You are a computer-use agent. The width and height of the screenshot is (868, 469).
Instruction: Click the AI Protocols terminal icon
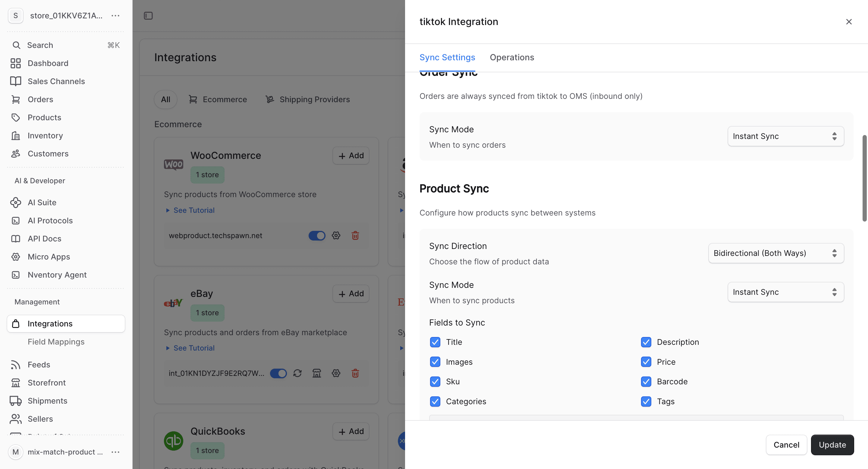(x=15, y=221)
